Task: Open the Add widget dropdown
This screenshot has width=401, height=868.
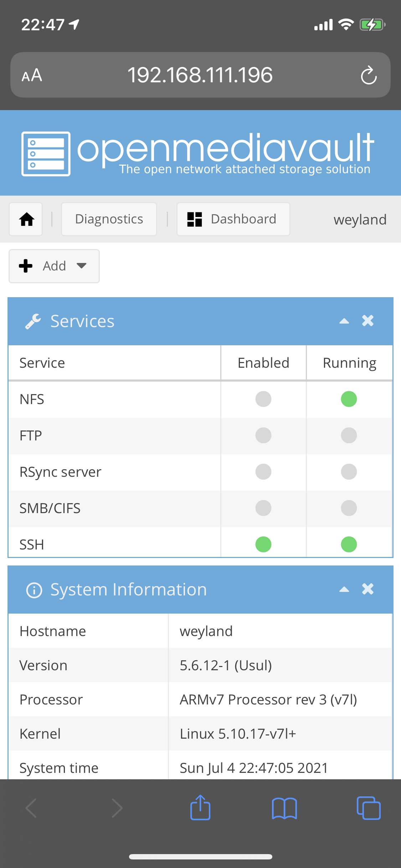Action: [x=54, y=266]
